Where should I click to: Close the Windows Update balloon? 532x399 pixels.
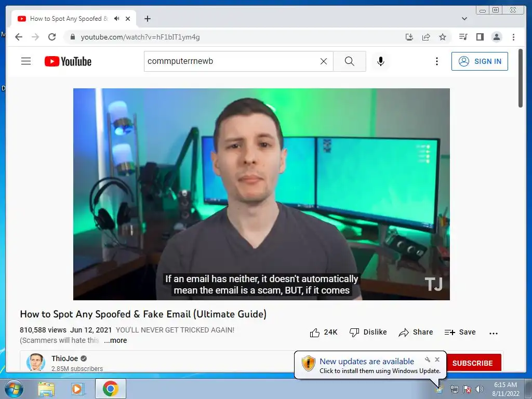coord(437,360)
